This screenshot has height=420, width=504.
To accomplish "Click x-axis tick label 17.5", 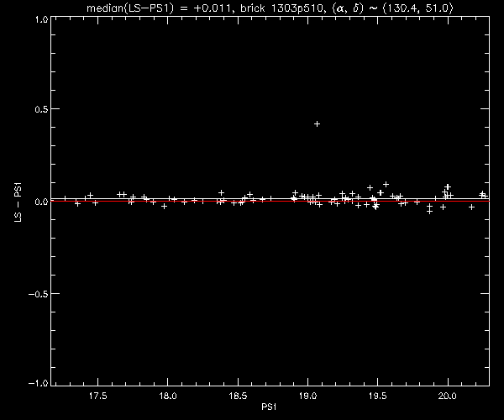I will pyautogui.click(x=97, y=396).
